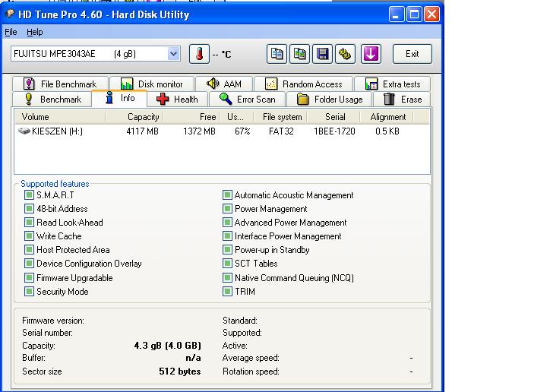Toggle Automatic Acoustic Management checkbox
This screenshot has width=550, height=392.
coord(227,194)
